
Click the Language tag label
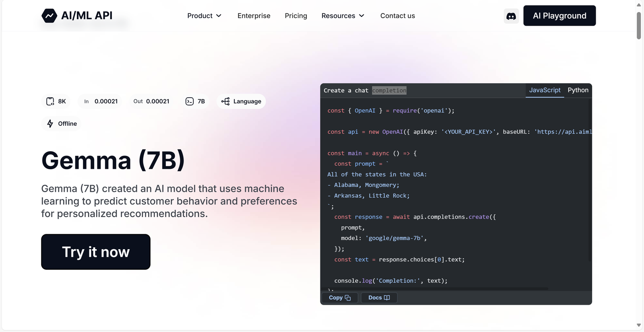point(247,101)
